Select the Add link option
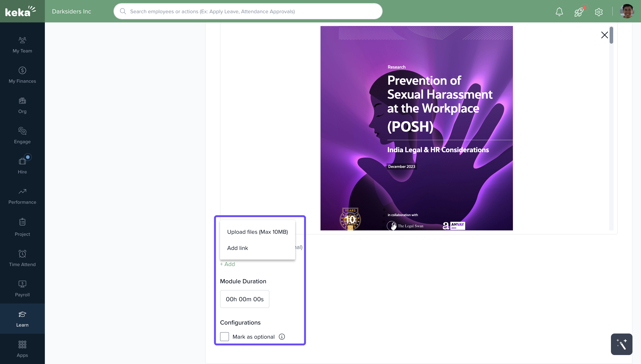Screen dimensions: 641x364 click(x=238, y=248)
